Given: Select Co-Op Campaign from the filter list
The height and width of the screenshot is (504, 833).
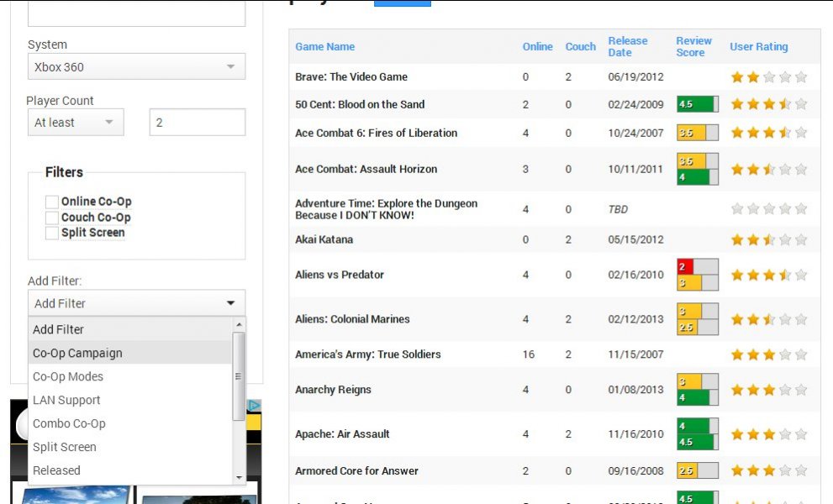Looking at the screenshot, I should click(77, 354).
